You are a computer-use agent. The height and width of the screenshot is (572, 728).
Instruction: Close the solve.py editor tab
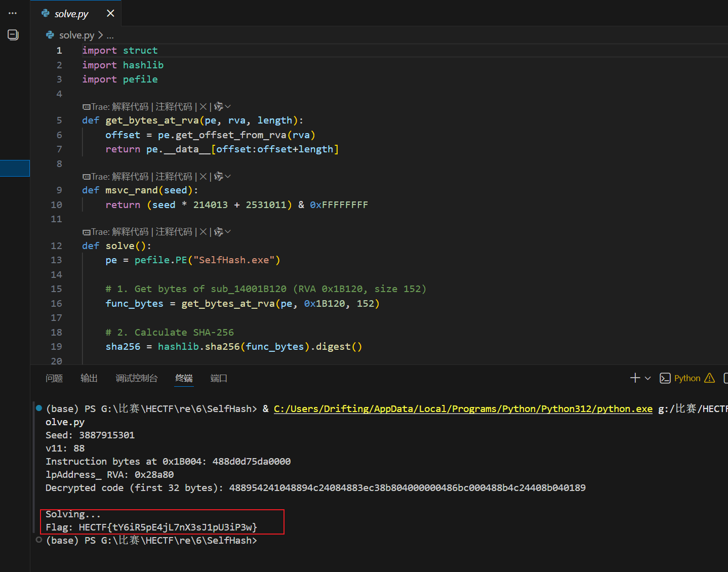110,13
